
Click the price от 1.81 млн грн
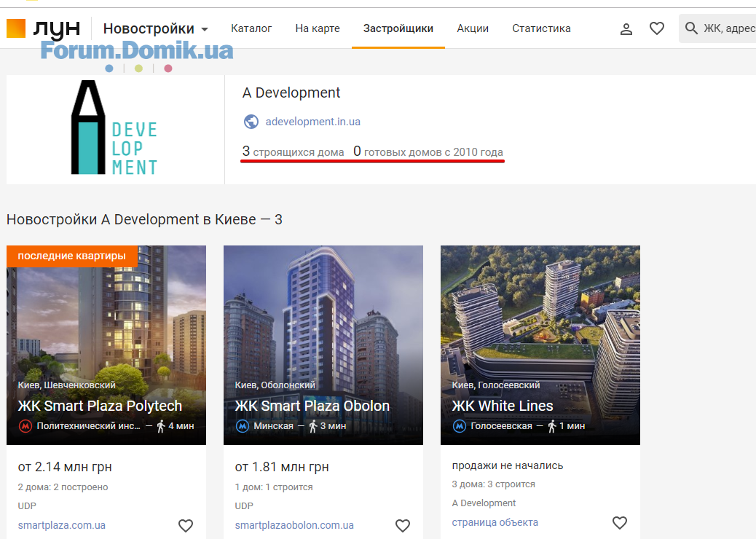(282, 467)
